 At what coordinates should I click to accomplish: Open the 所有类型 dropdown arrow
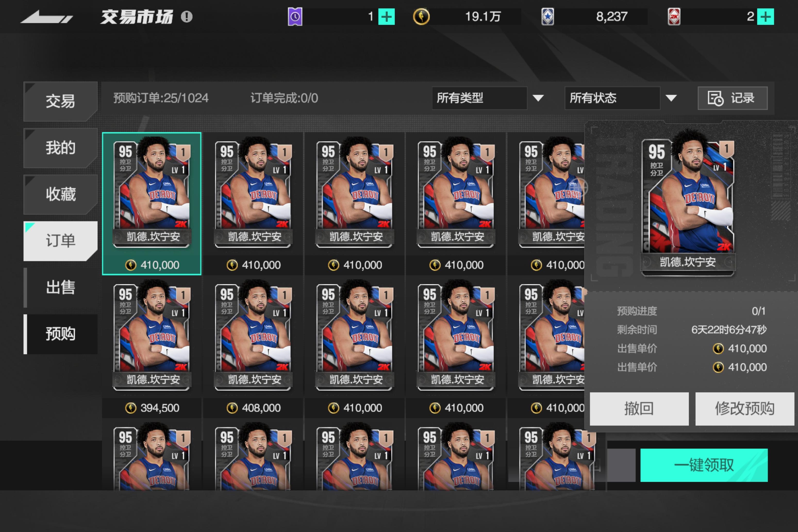click(x=538, y=98)
